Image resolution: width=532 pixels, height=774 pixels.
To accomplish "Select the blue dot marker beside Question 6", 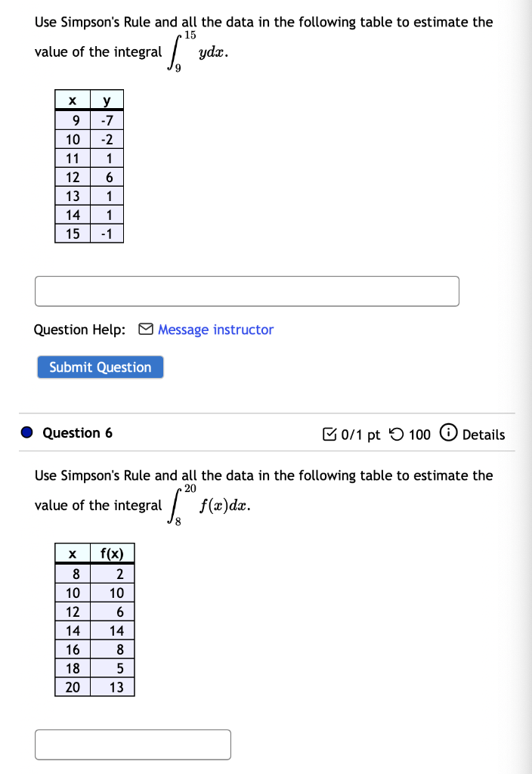I will click(x=26, y=432).
